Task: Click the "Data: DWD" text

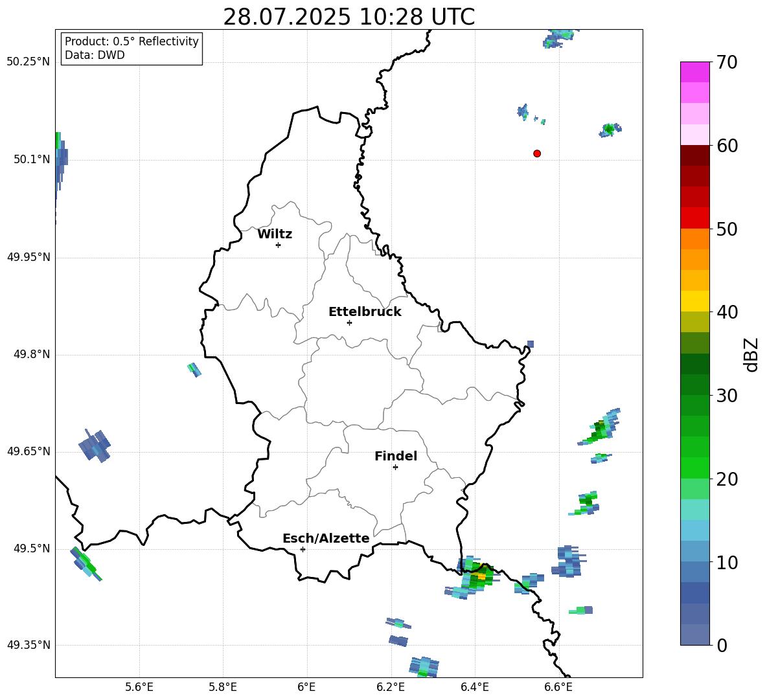Action: tap(95, 55)
